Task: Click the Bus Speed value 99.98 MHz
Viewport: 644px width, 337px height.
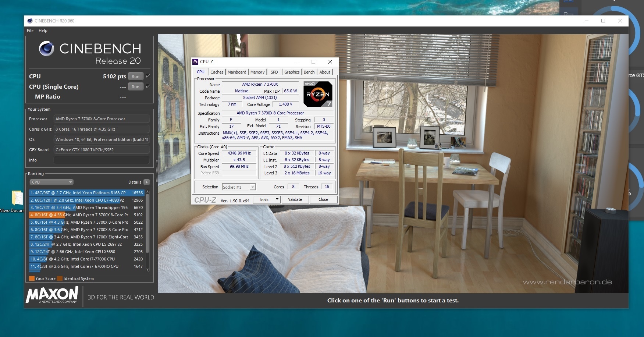Action: click(239, 166)
